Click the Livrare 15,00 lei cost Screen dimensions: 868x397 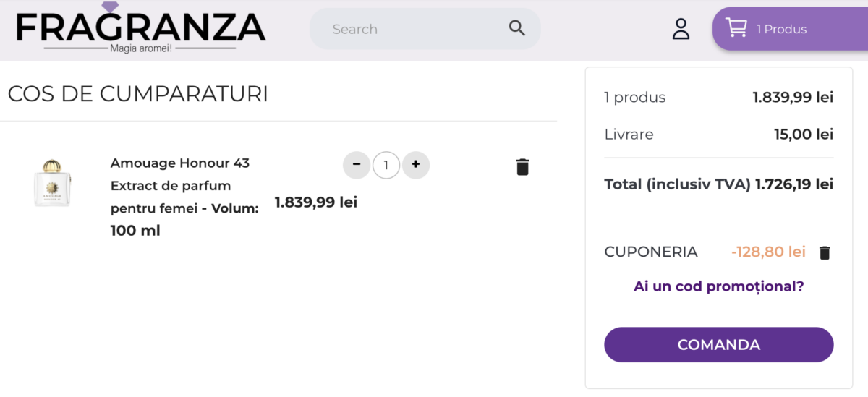(x=803, y=135)
